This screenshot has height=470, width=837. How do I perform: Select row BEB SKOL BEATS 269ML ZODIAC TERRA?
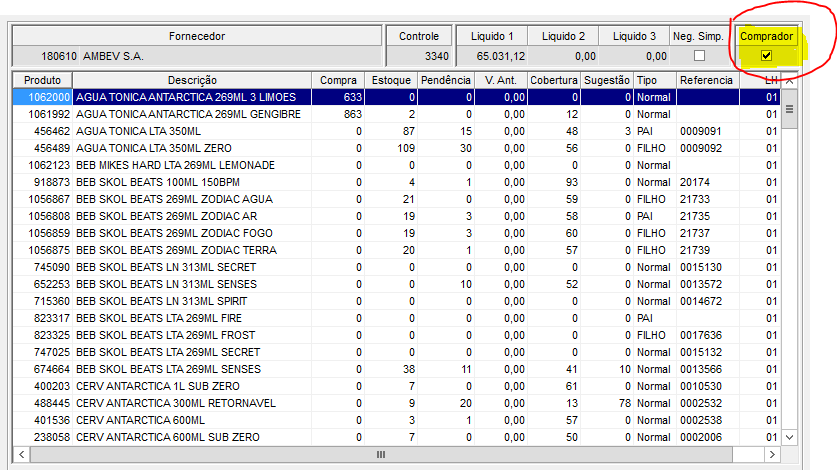coord(397,250)
